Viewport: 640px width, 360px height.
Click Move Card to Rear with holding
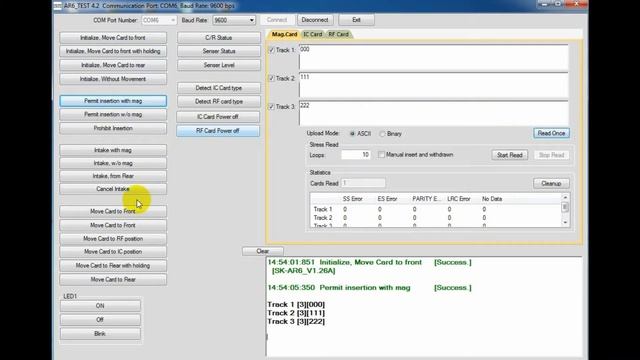coord(113,266)
